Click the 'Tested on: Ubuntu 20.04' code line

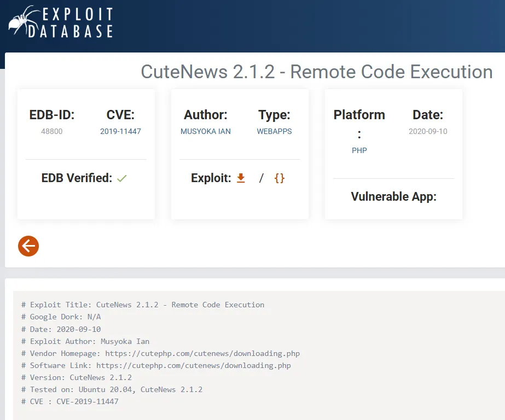tap(112, 389)
